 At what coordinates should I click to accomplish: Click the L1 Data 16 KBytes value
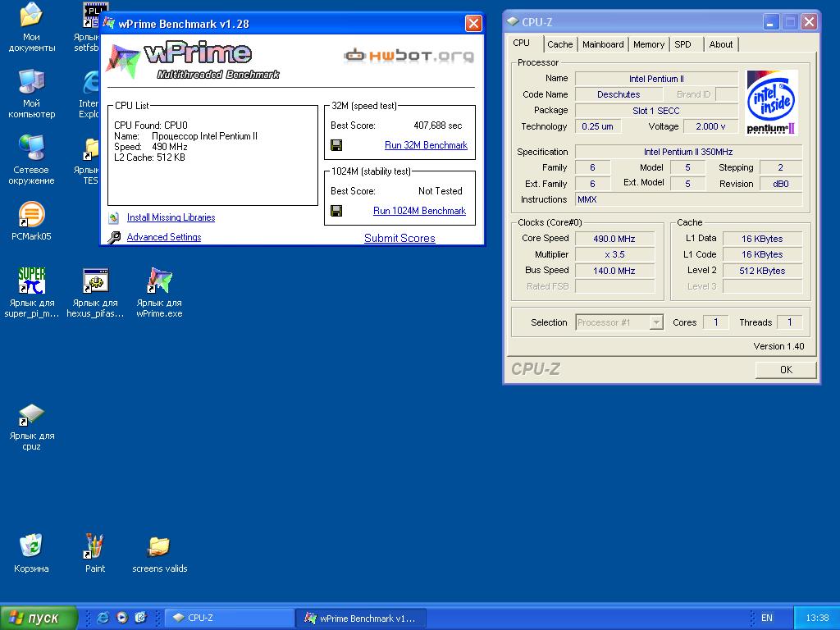[762, 239]
